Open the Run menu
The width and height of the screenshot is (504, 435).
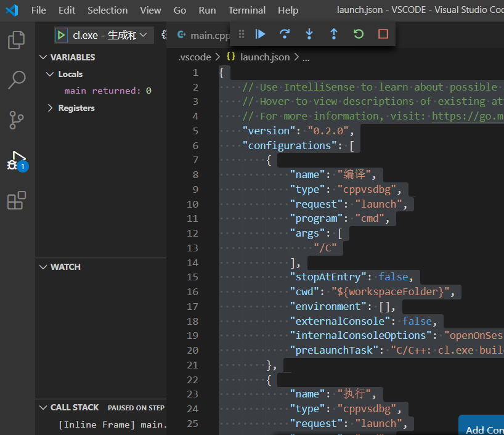point(207,10)
